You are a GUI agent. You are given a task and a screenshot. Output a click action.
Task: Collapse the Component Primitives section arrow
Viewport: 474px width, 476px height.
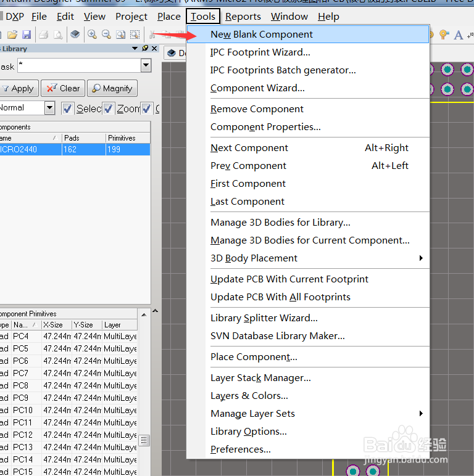click(x=156, y=311)
